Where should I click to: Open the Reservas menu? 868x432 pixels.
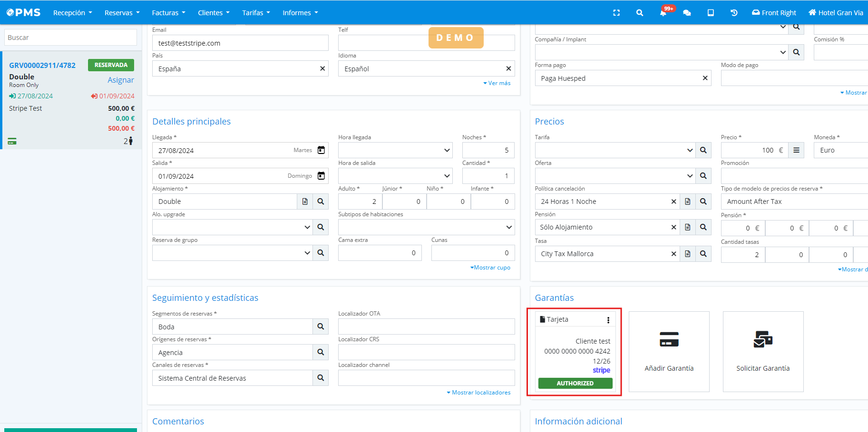122,13
